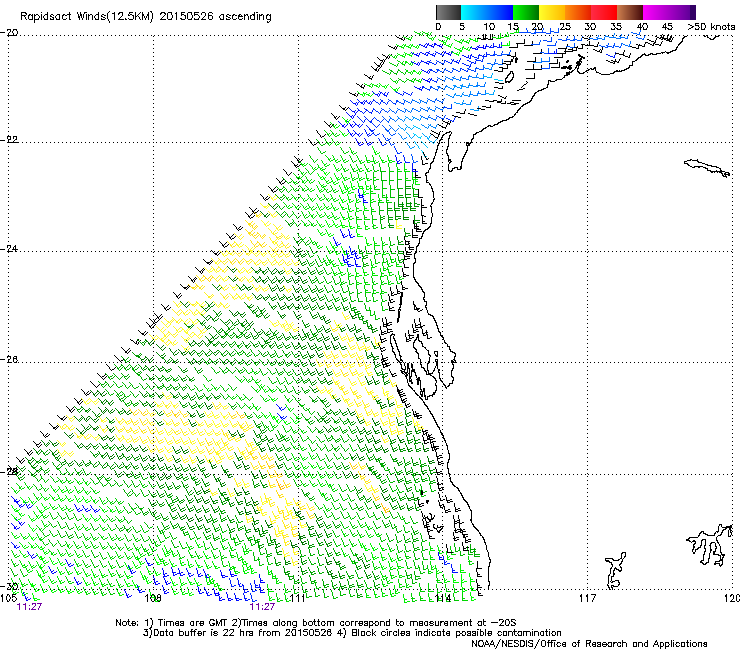Click the dark purple >50 knots swatch
Viewport: 740px width, 650px height.
[693, 12]
